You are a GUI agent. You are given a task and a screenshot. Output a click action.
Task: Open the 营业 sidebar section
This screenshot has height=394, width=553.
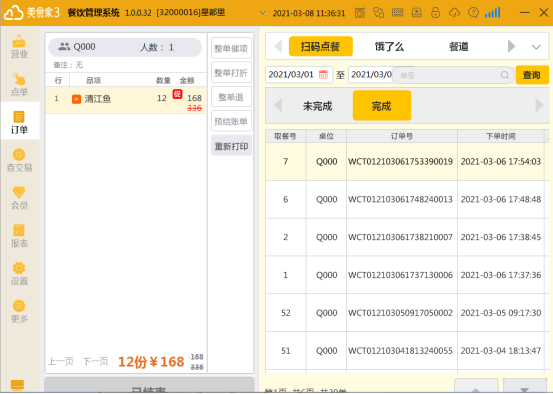click(x=19, y=47)
